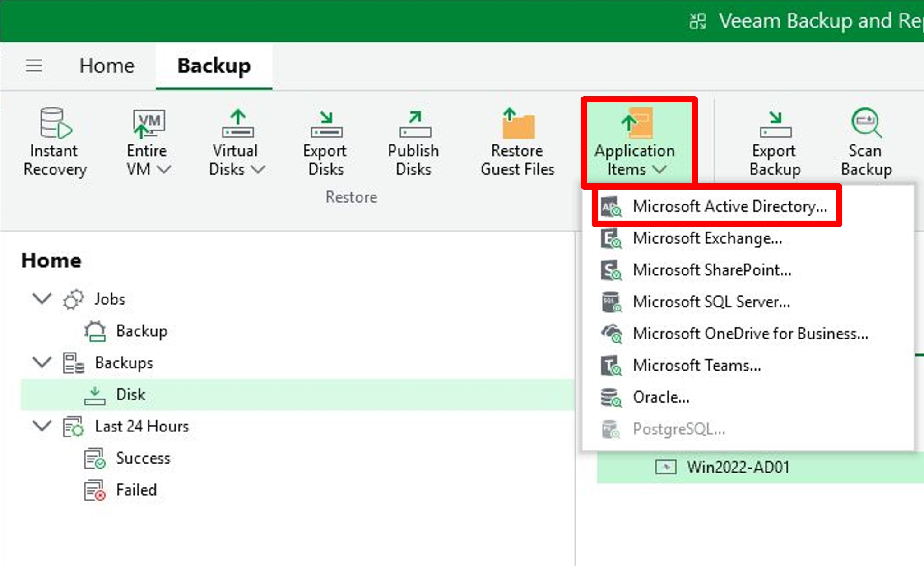Select Backup under Jobs
Viewport: 924px width, 566px height.
pyautogui.click(x=142, y=331)
